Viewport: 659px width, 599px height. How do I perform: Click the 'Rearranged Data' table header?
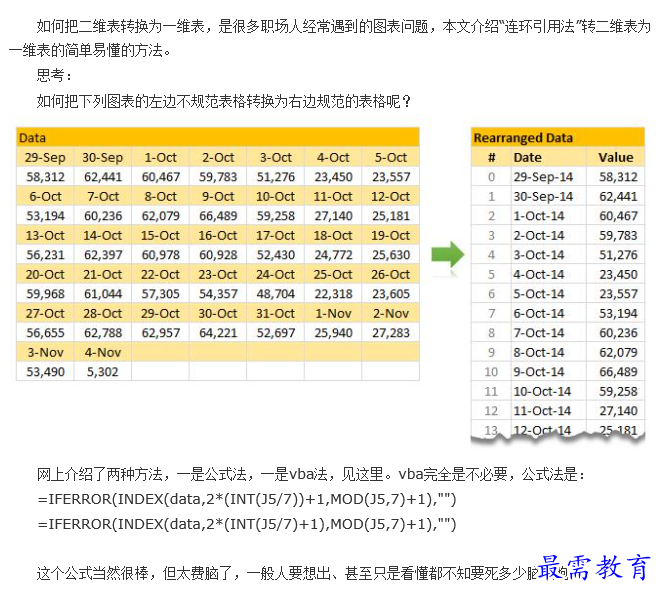coord(558,137)
